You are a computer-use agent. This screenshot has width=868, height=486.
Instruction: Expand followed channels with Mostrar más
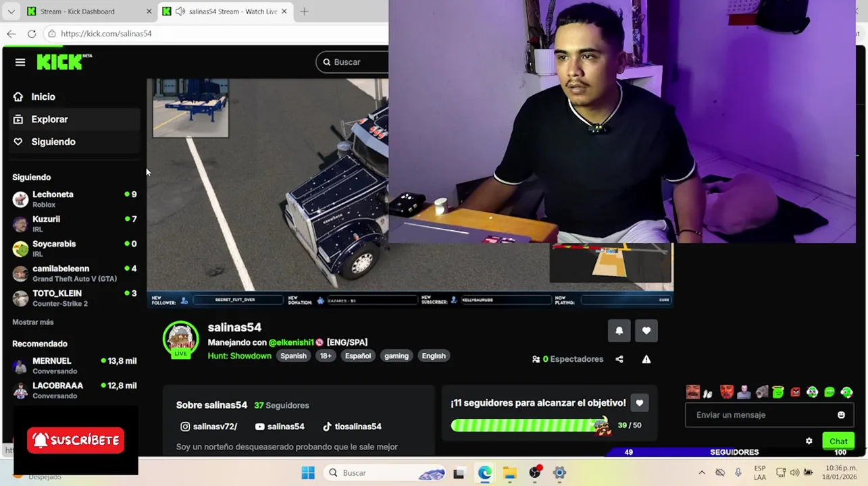[32, 322]
